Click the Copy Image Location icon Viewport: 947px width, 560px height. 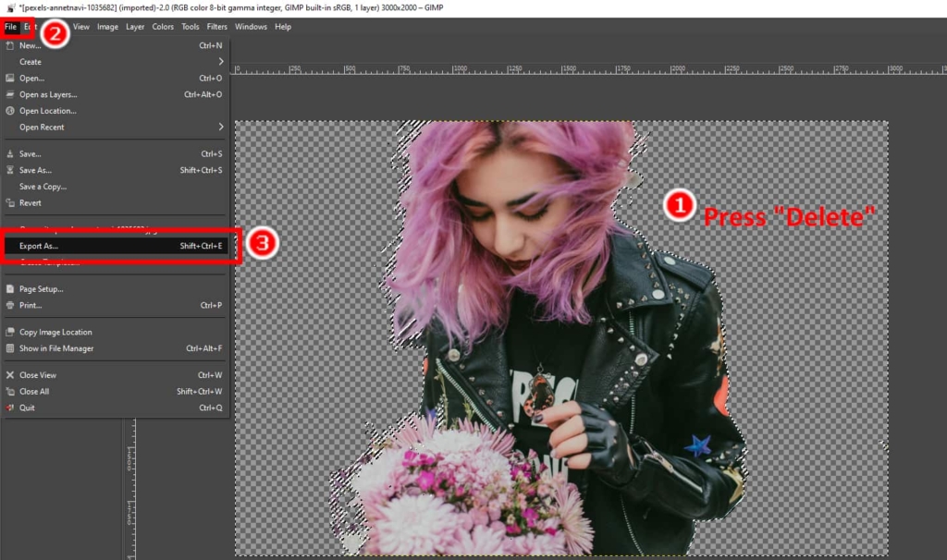[x=10, y=332]
